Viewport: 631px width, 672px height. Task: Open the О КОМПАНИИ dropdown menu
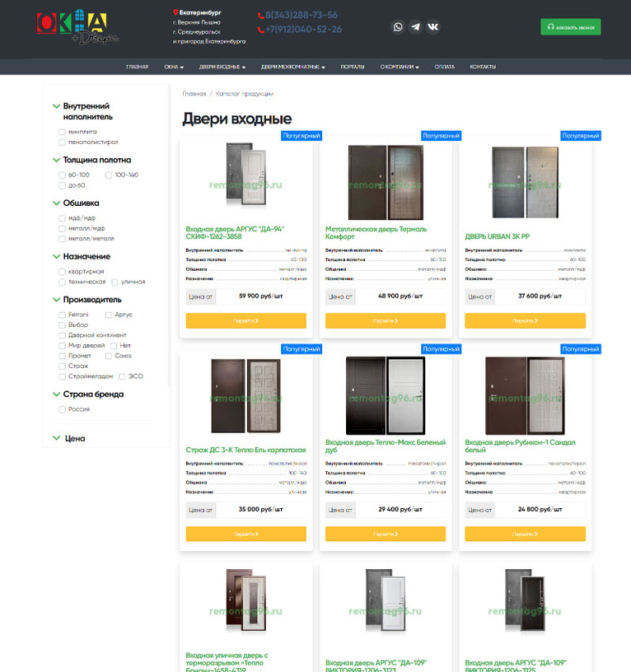400,67
